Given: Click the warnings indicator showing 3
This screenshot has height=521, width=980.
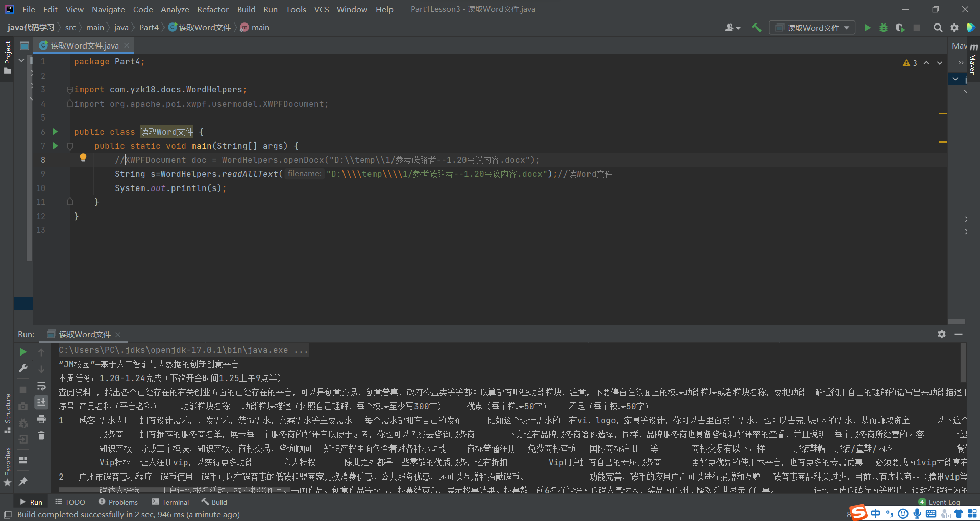Looking at the screenshot, I should 910,63.
